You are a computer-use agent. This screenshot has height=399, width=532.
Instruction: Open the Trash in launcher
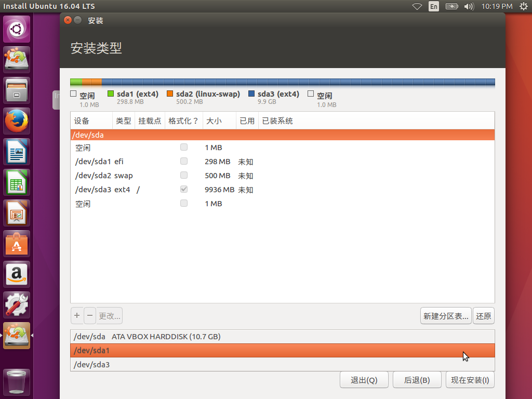(17, 382)
